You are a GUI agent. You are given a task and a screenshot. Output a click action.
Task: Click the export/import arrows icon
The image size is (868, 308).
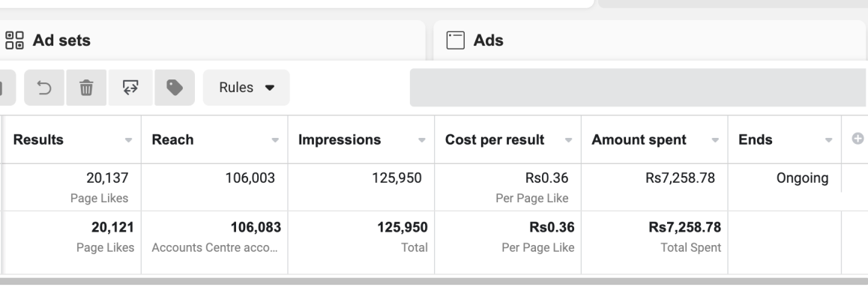tap(130, 88)
